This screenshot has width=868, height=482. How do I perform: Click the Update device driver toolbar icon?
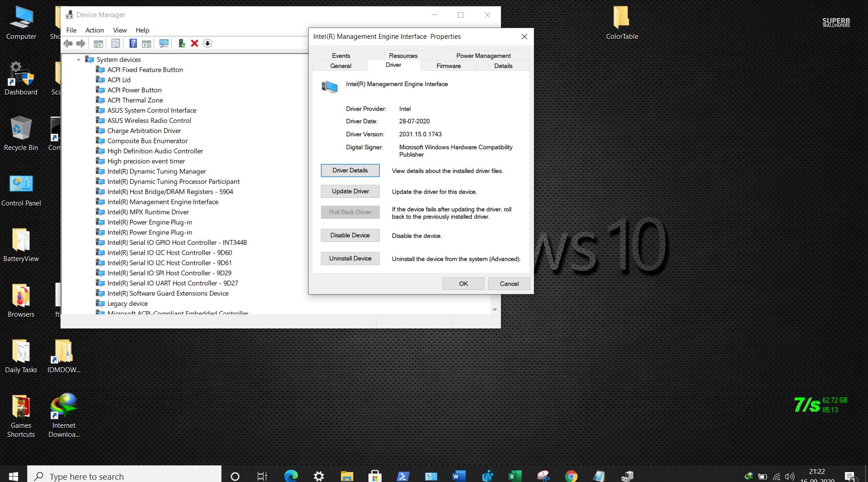(182, 43)
